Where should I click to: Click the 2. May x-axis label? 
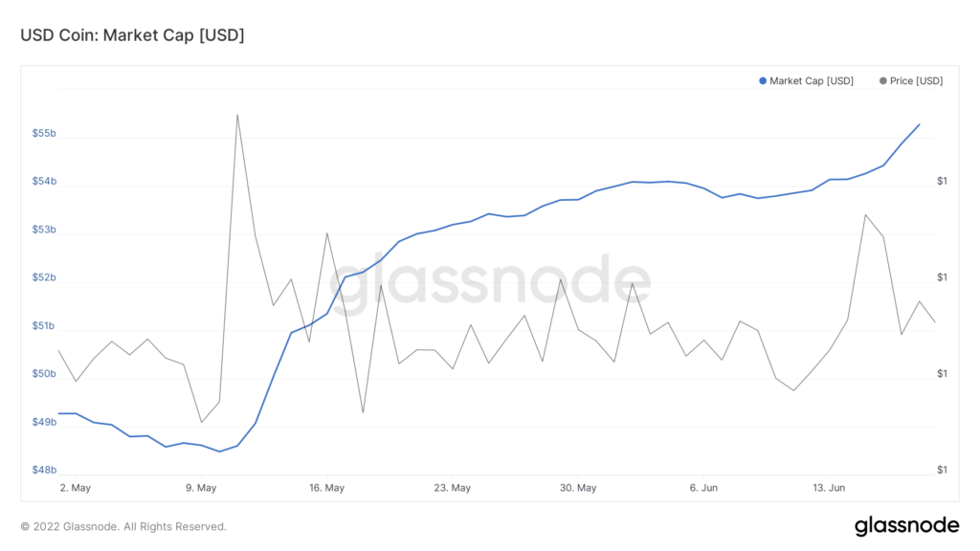[75, 488]
